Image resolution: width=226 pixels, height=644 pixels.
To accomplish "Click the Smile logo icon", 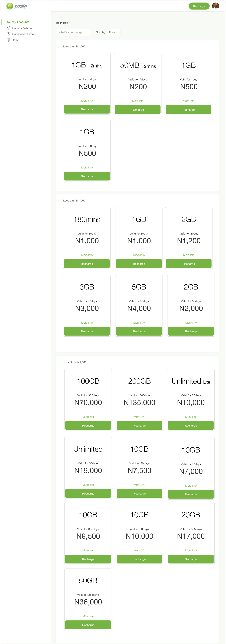I will point(10,6).
